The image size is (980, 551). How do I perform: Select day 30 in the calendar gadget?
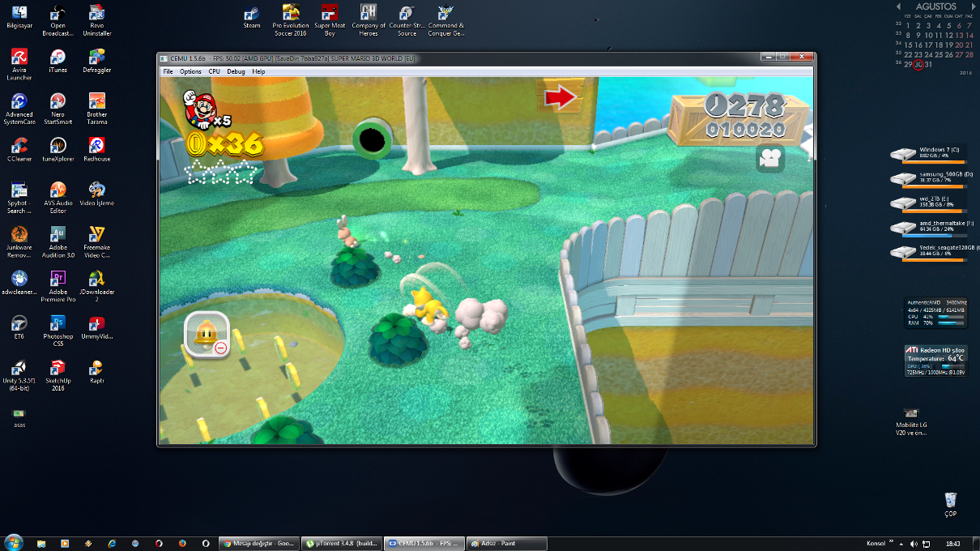(918, 65)
